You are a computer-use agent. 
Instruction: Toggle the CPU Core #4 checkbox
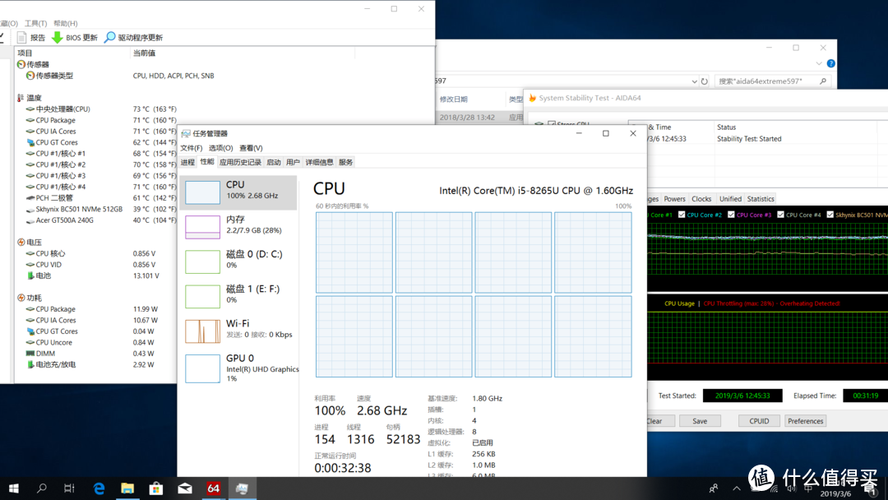[x=780, y=214]
